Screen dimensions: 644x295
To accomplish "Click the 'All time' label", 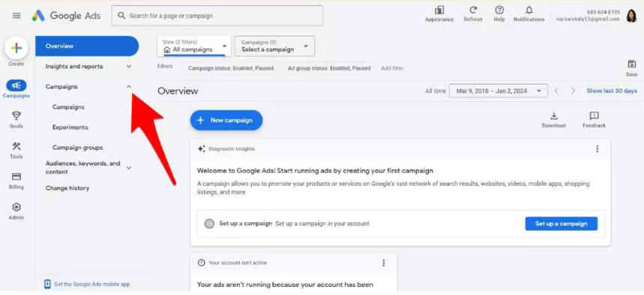I will 435,91.
